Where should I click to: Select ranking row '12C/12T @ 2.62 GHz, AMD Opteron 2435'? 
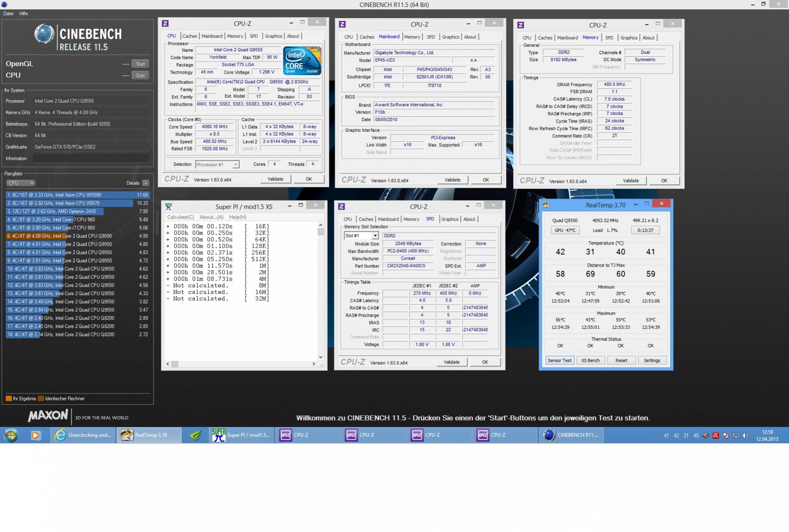78,211
